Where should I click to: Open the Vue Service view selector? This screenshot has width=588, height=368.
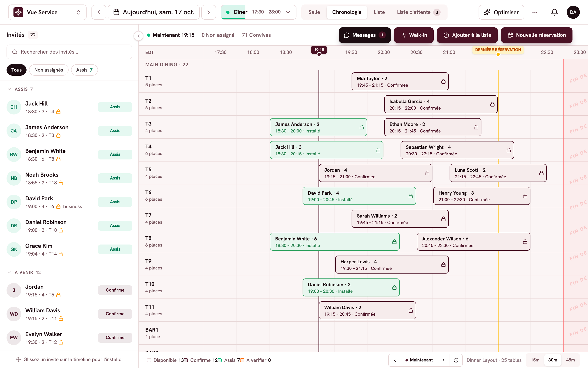pyautogui.click(x=47, y=12)
